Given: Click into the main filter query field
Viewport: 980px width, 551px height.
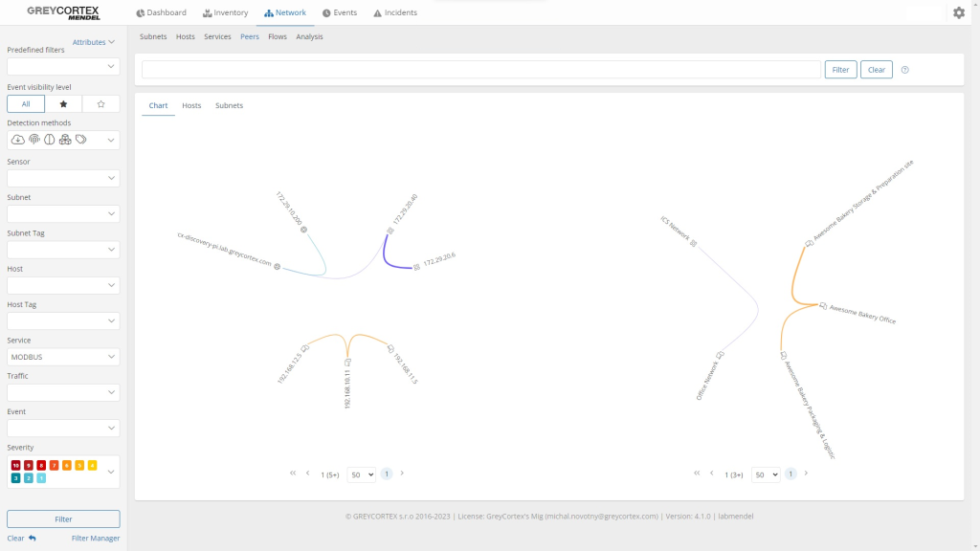Looking at the screenshot, I should coord(480,70).
